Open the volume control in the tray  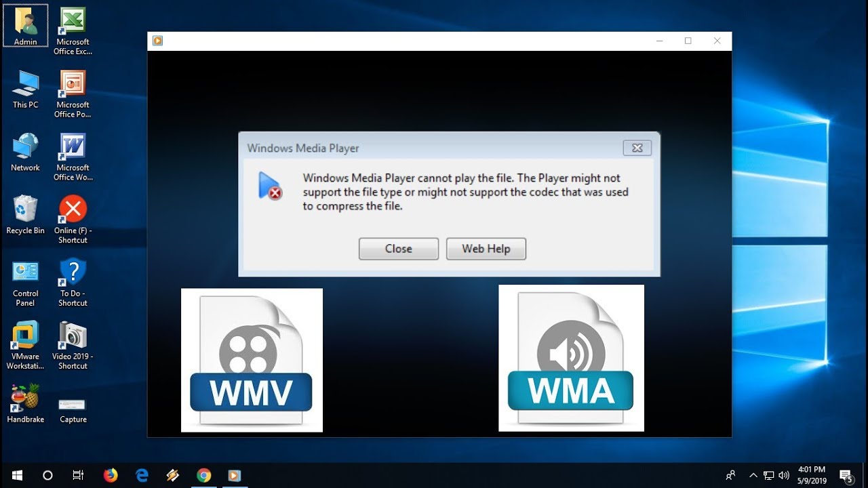click(x=784, y=475)
